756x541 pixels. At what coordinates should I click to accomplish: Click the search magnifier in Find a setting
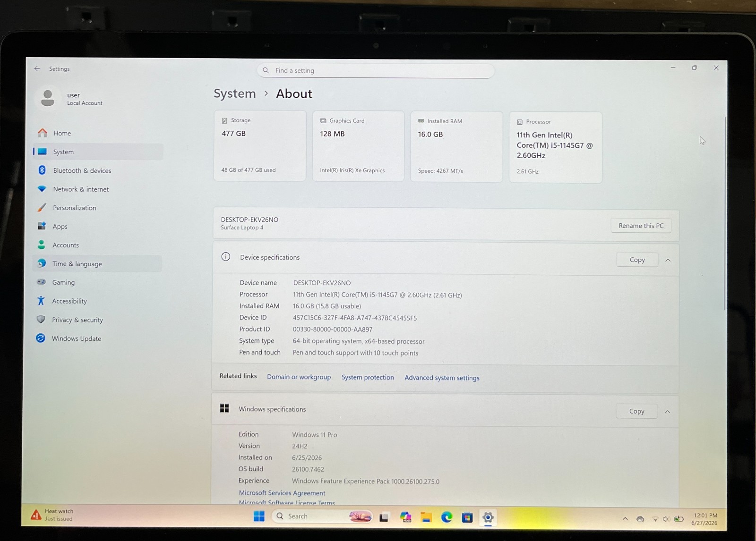[266, 70]
